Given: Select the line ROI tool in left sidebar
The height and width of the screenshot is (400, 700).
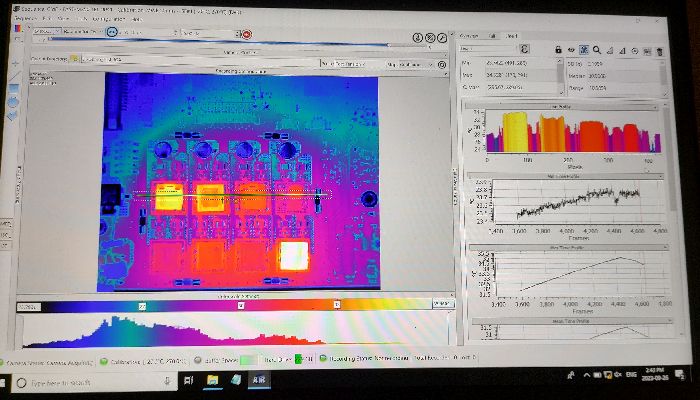Looking at the screenshot, I should (x=13, y=76).
